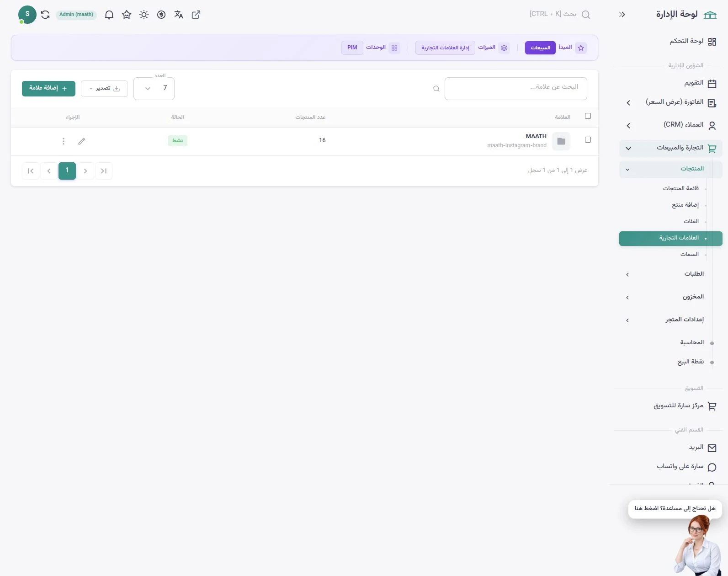This screenshot has height=576, width=728.
Task: Click the edit pencil for MAATH brand
Action: coord(82,141)
